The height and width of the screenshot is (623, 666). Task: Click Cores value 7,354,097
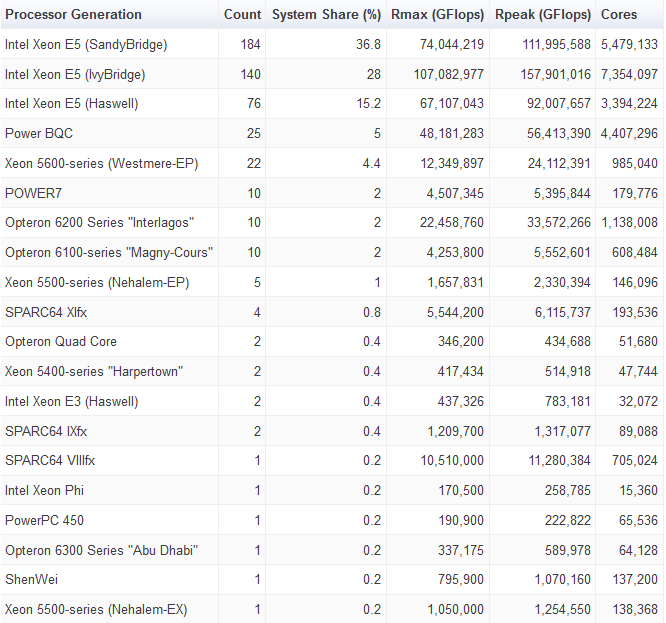click(629, 75)
